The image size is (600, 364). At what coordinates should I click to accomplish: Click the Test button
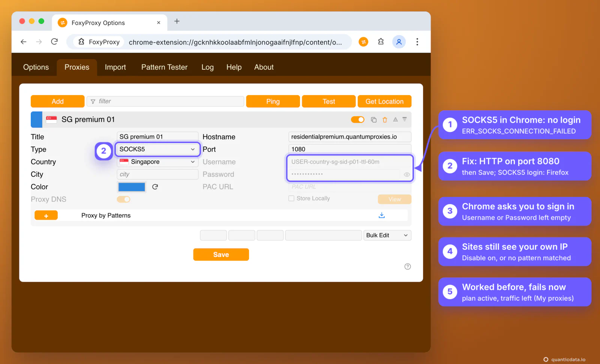pos(329,101)
